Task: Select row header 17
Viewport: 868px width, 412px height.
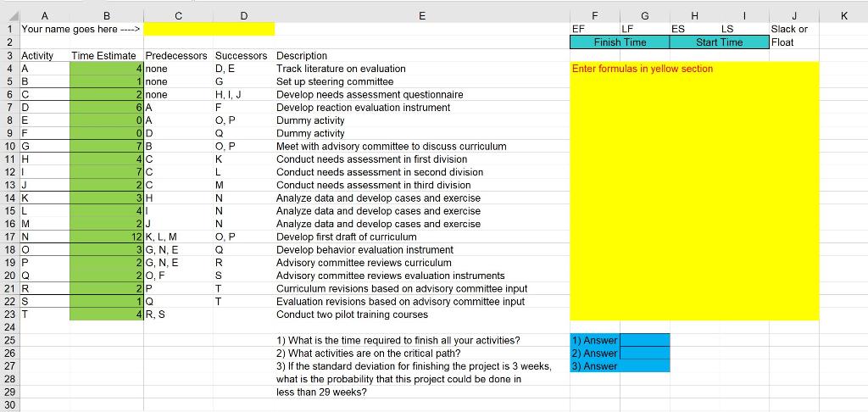Action: pyautogui.click(x=9, y=237)
